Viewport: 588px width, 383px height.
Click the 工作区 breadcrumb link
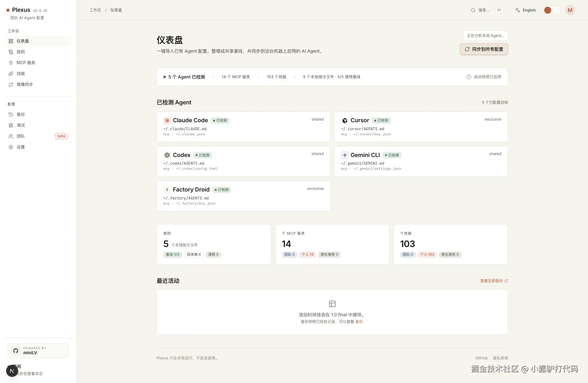(95, 10)
